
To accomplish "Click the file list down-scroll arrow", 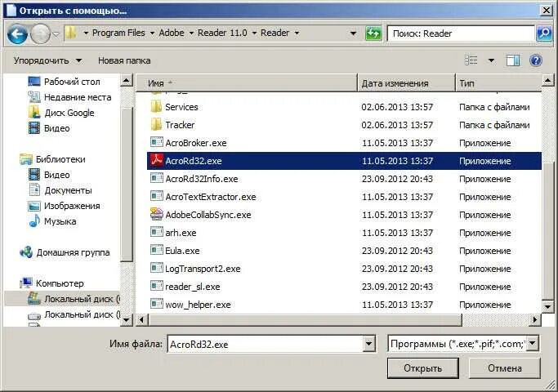I will coord(547,306).
